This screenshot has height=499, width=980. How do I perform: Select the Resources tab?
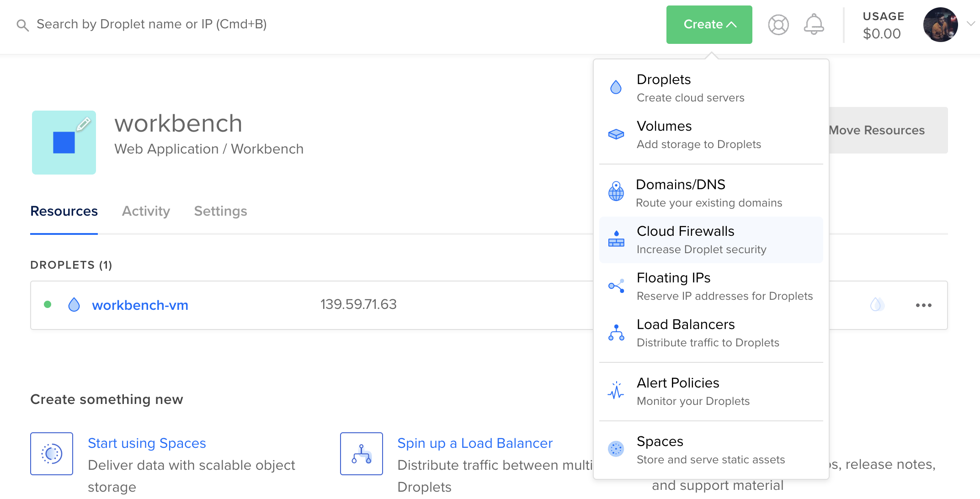point(64,211)
